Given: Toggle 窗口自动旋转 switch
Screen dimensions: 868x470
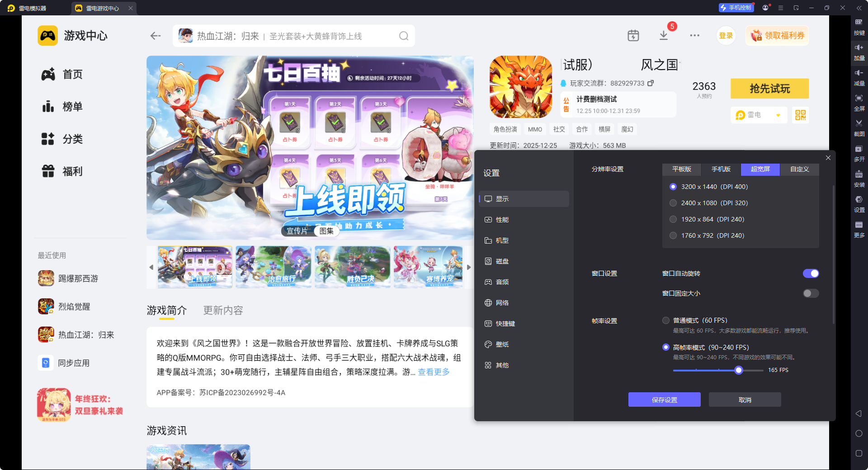Looking at the screenshot, I should (811, 273).
